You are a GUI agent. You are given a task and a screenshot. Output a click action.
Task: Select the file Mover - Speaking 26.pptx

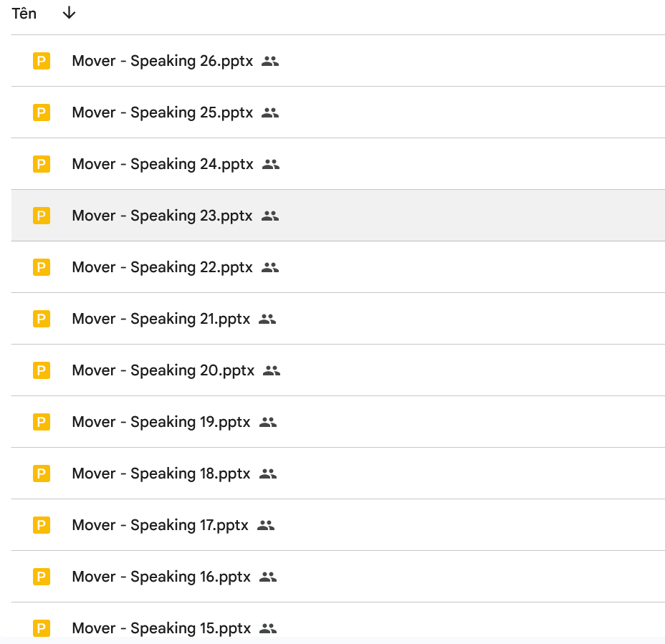162,61
